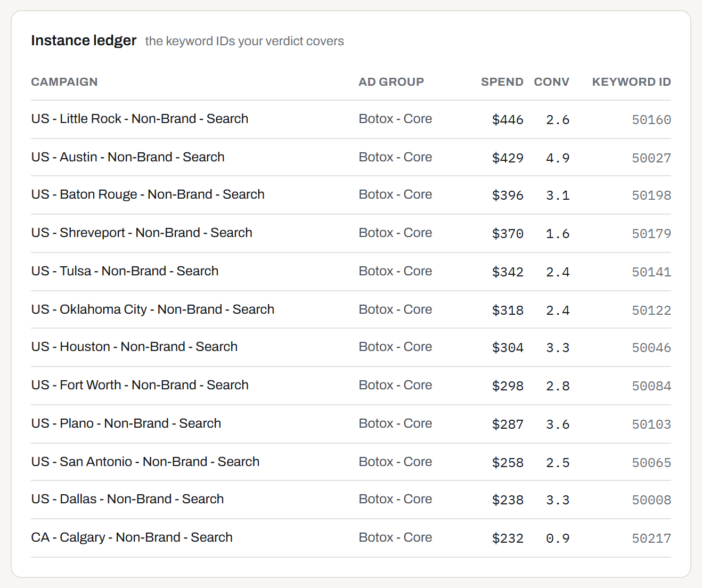Click keyword ID 50198
Screen dimensions: 702x588
tap(651, 195)
